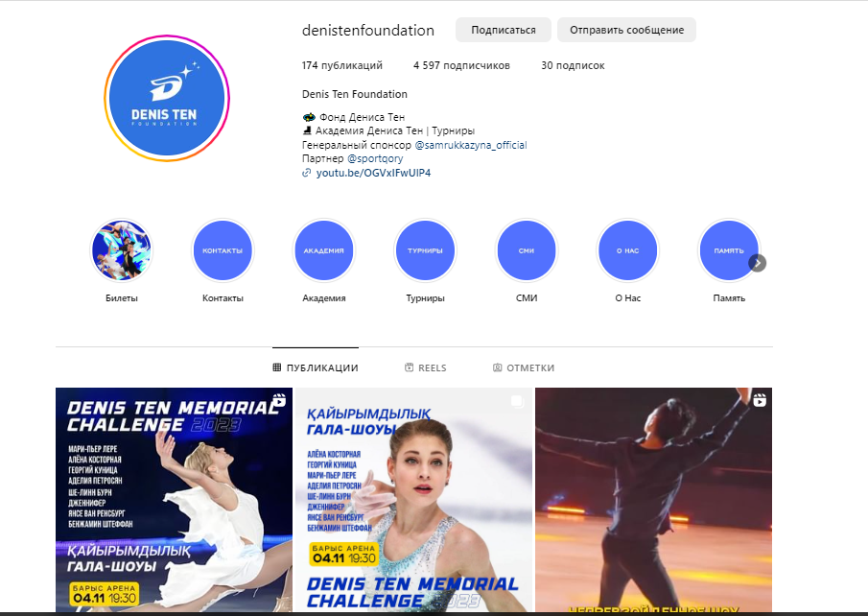This screenshot has width=868, height=616.
Task: Open the Академия story highlight
Action: pos(324,250)
